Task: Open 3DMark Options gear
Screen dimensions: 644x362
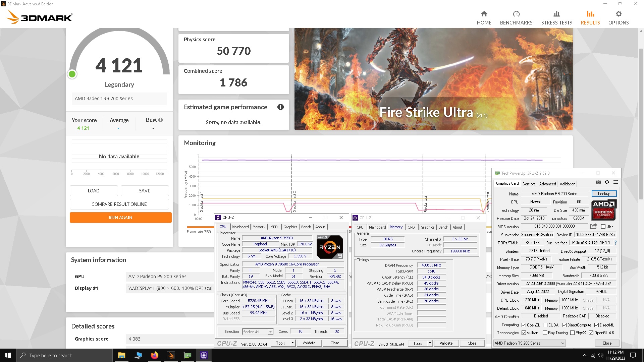Action: (618, 18)
